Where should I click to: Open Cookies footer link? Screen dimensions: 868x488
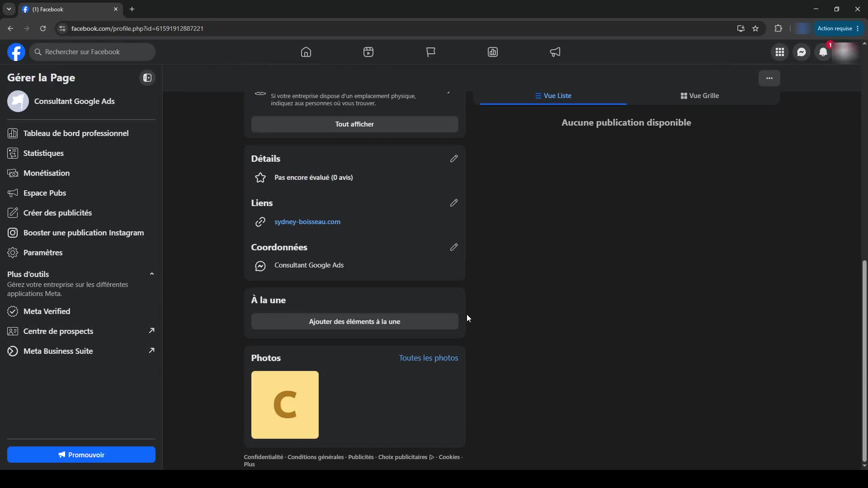tap(449, 457)
